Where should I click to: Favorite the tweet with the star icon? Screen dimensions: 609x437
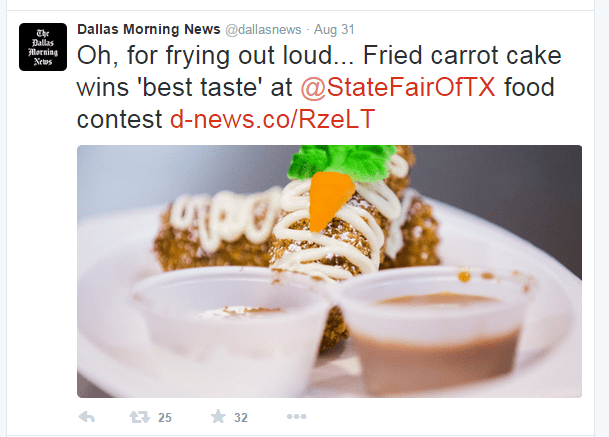coord(218,416)
